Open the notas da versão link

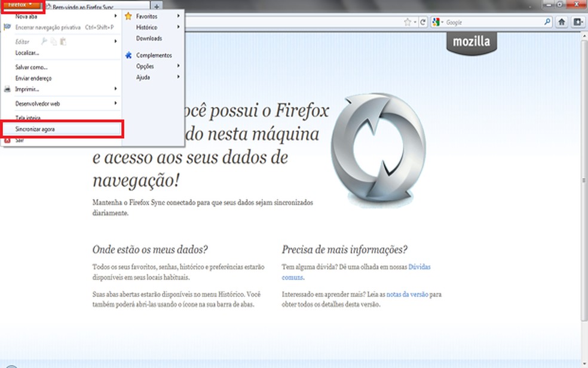(407, 294)
